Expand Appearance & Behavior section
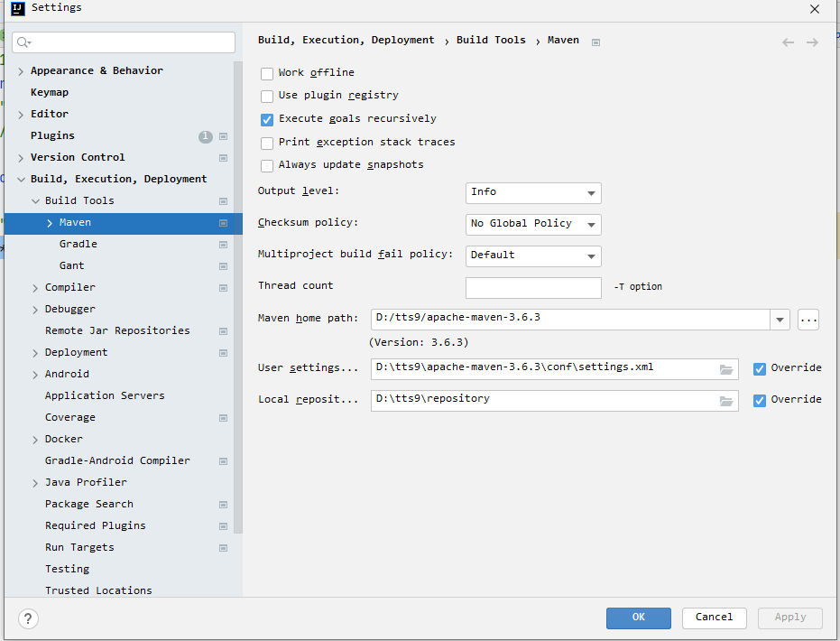Image resolution: width=840 pixels, height=641 pixels. coord(21,71)
